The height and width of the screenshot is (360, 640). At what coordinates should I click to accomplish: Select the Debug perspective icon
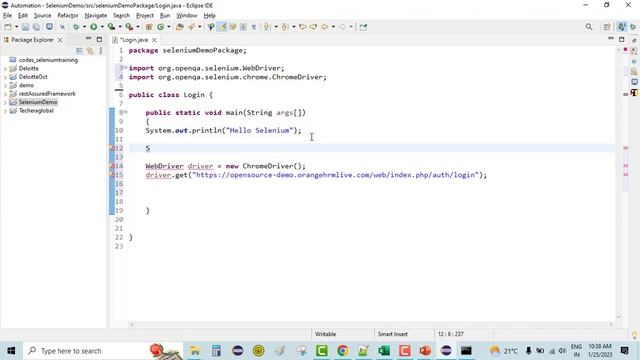pos(633,27)
